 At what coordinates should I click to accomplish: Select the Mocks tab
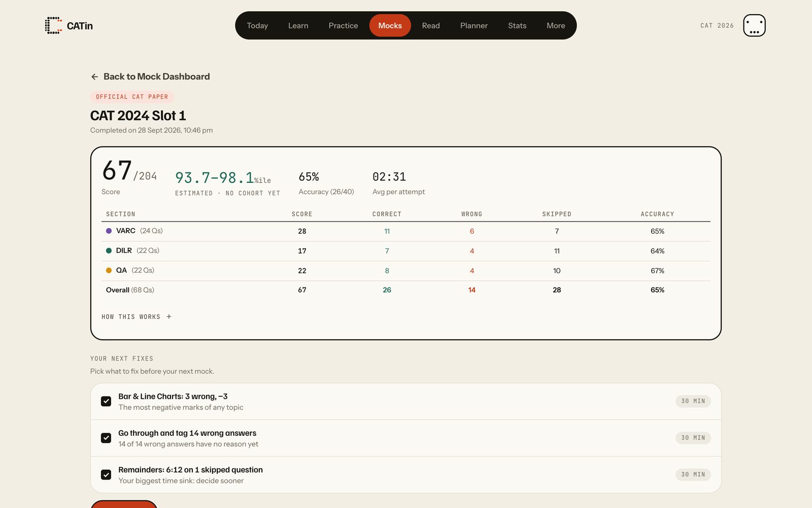click(390, 25)
